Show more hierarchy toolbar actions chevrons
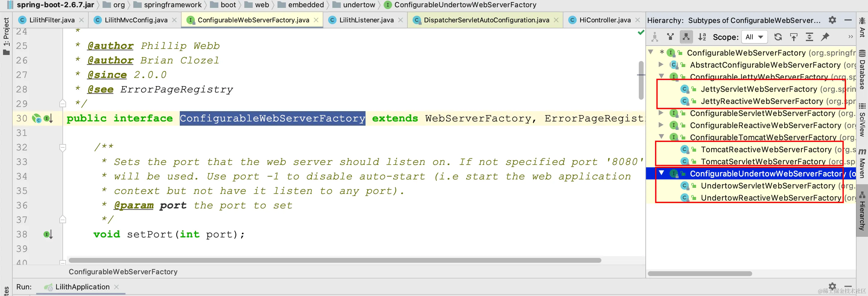This screenshot has height=296, width=868. pos(851,37)
